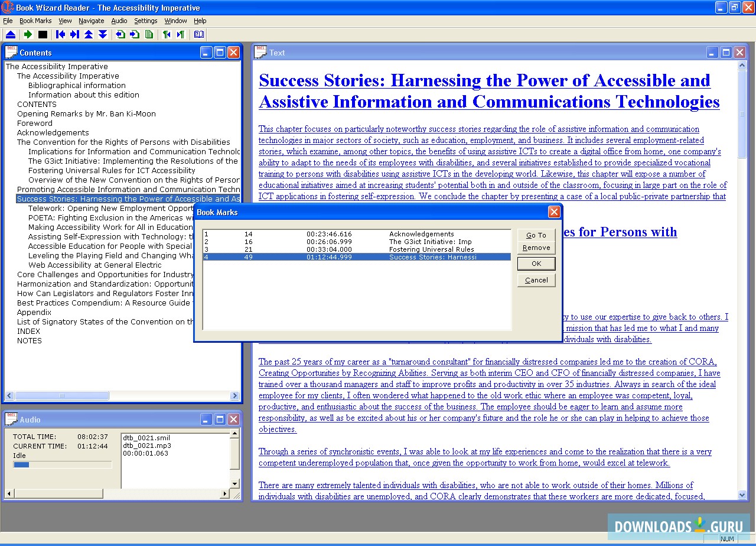Confirm Book Marks dialog with OK
The height and width of the screenshot is (546, 756).
pyautogui.click(x=536, y=264)
